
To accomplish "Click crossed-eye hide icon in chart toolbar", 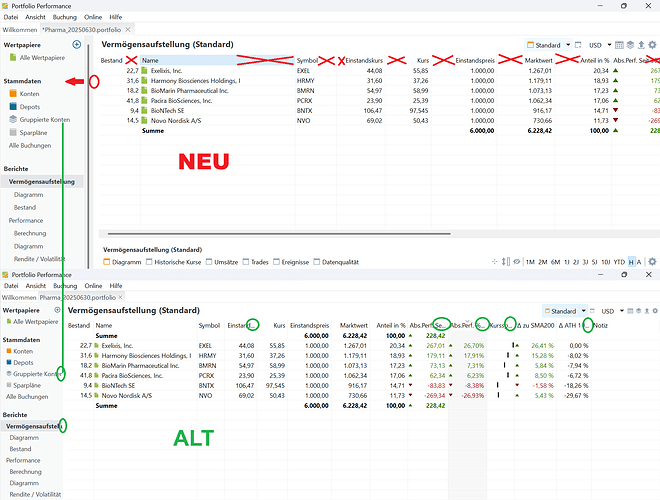I will pos(516,262).
